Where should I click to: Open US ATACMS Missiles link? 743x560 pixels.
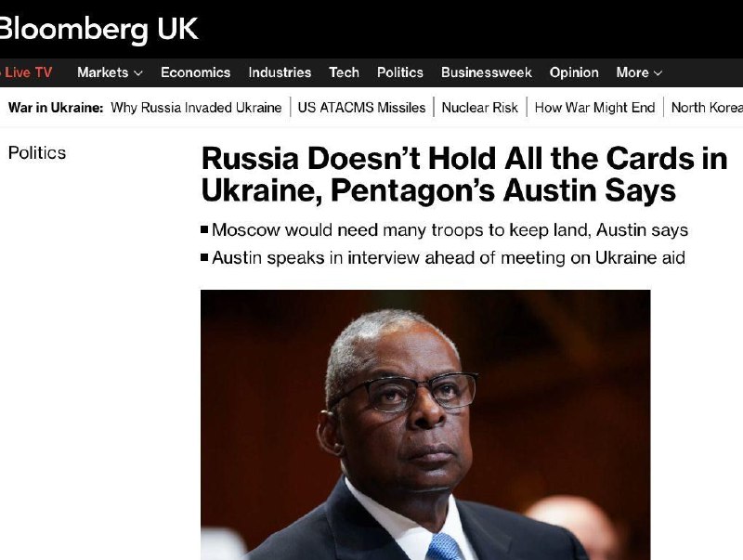(x=361, y=108)
